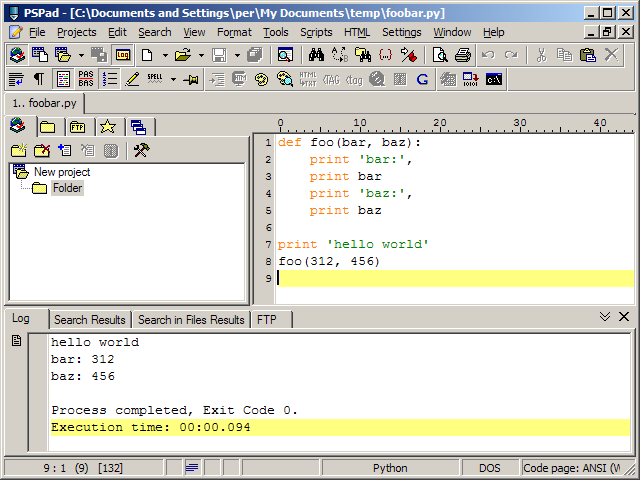Click the fullscreen preview window icon

pyautogui.click(x=285, y=55)
